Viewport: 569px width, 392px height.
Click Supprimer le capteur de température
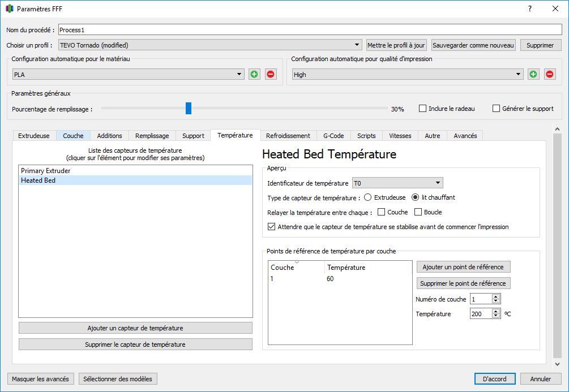coord(135,344)
